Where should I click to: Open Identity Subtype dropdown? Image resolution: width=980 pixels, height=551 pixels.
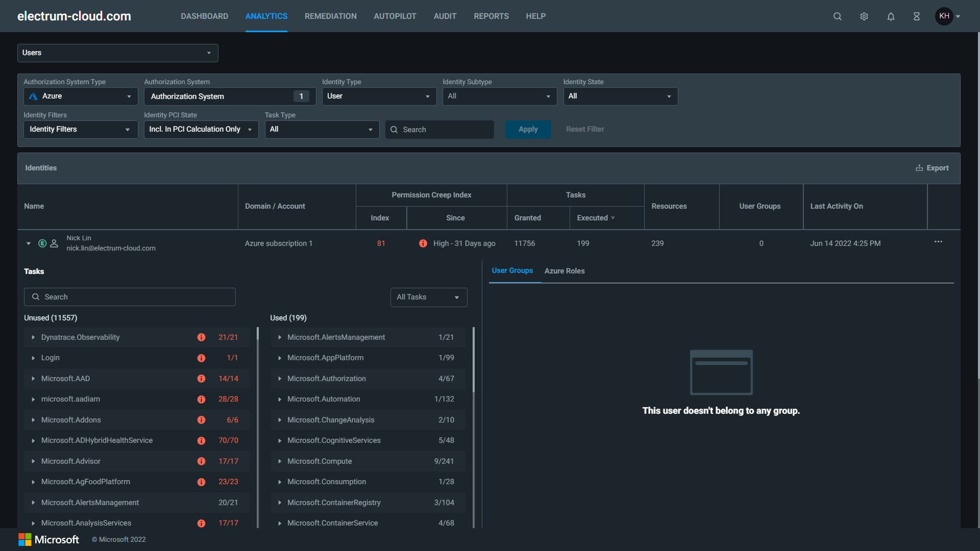click(500, 96)
